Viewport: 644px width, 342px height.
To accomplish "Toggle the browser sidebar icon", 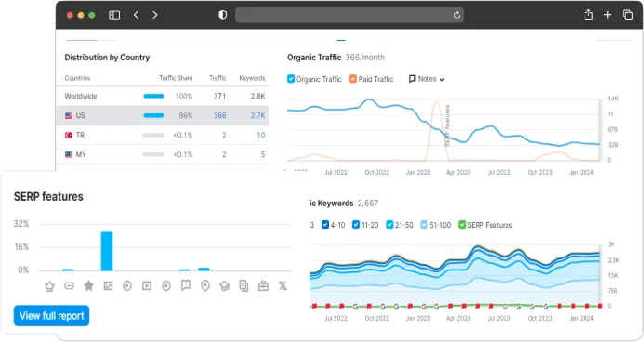I will [x=114, y=15].
